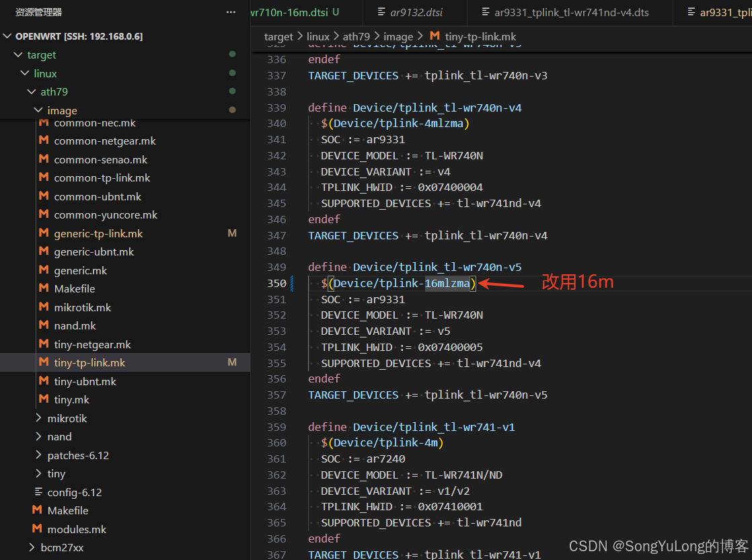Open the explorer panel more actions ellipsis

[231, 13]
